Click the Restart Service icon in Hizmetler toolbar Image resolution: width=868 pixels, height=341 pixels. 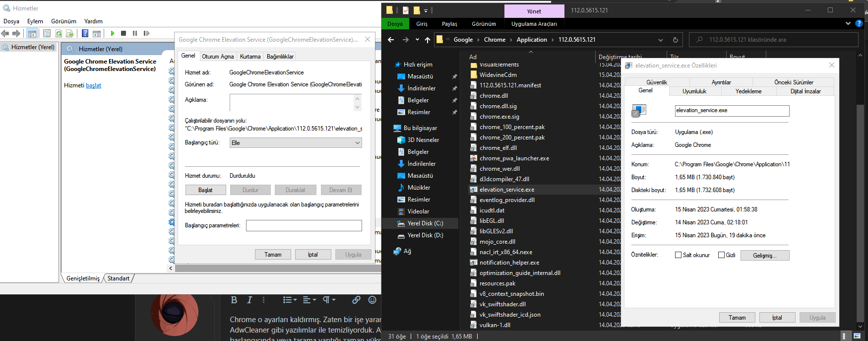click(x=146, y=33)
